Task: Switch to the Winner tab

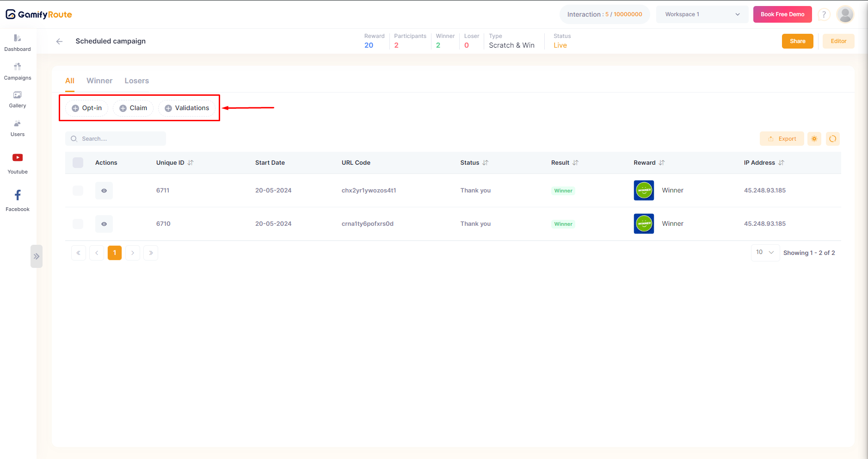Action: point(99,81)
